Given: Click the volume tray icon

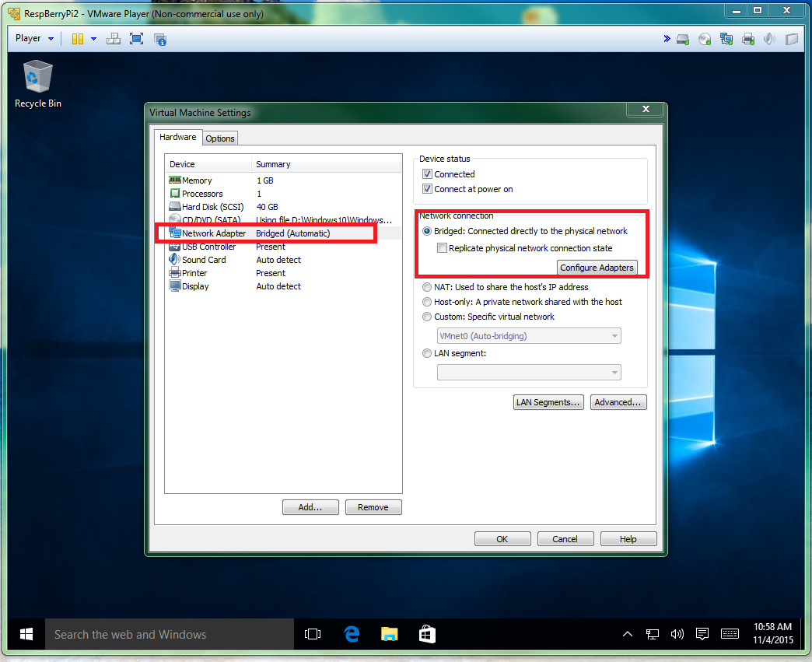Looking at the screenshot, I should pos(677,634).
